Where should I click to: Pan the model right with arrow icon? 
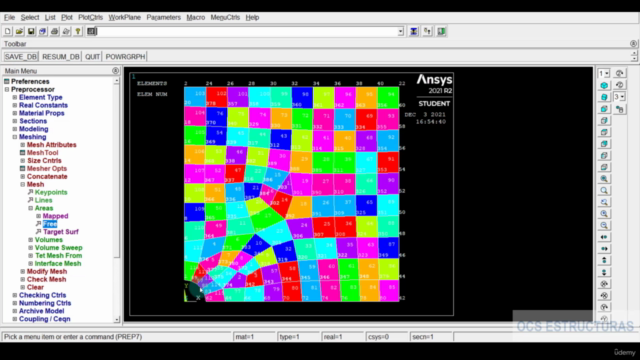[x=604, y=249]
